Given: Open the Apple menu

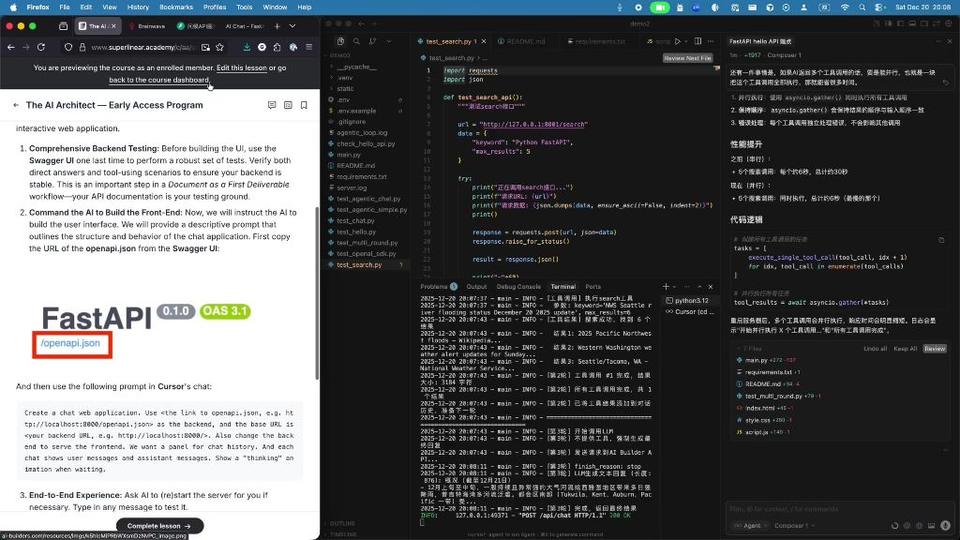Looking at the screenshot, I should click(13, 7).
